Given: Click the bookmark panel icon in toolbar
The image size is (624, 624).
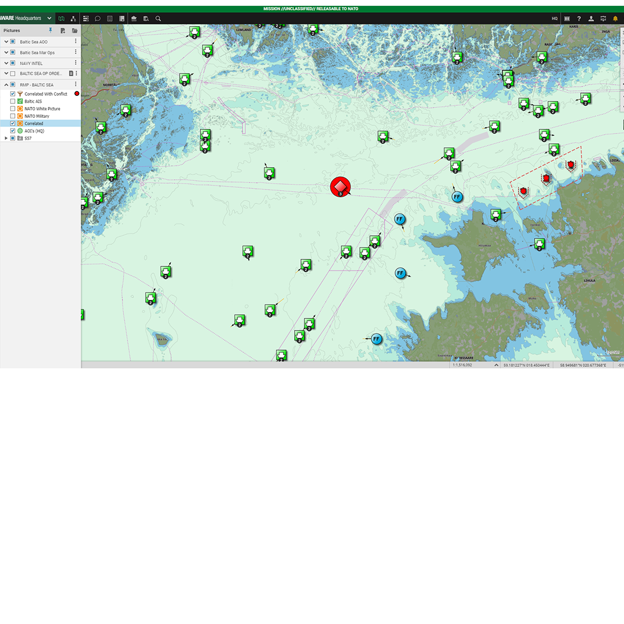Looking at the screenshot, I should pos(122,18).
